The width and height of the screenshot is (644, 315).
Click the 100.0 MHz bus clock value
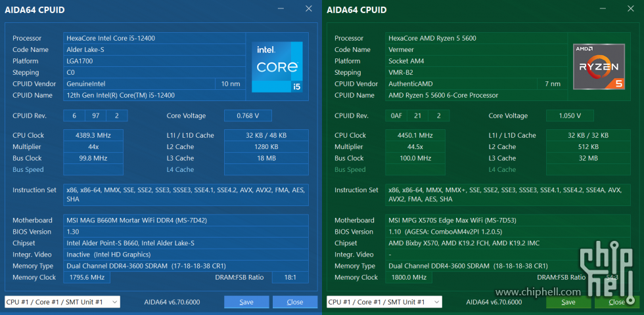[415, 158]
